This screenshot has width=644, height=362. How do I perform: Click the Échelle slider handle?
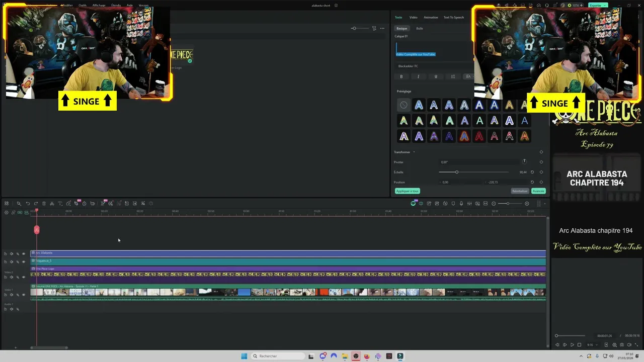[x=457, y=172]
